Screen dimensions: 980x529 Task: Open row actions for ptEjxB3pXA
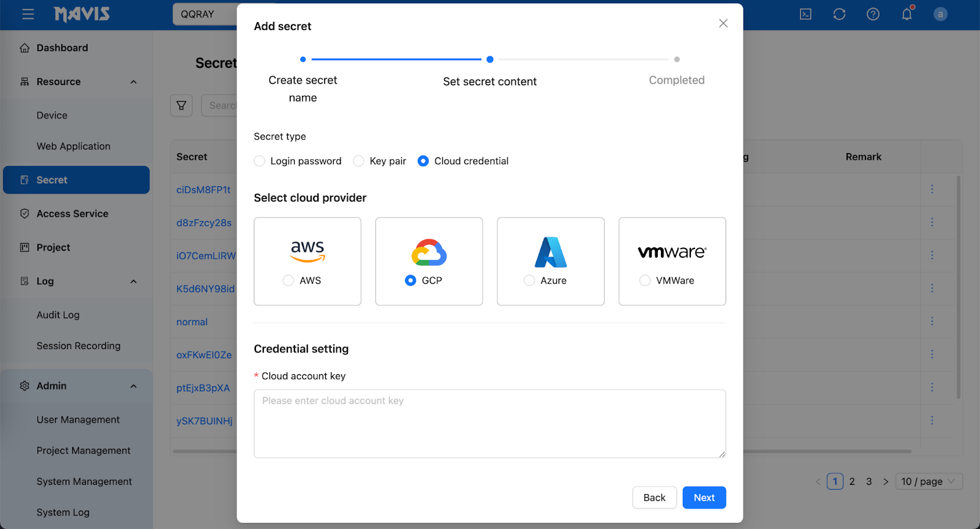tap(932, 388)
